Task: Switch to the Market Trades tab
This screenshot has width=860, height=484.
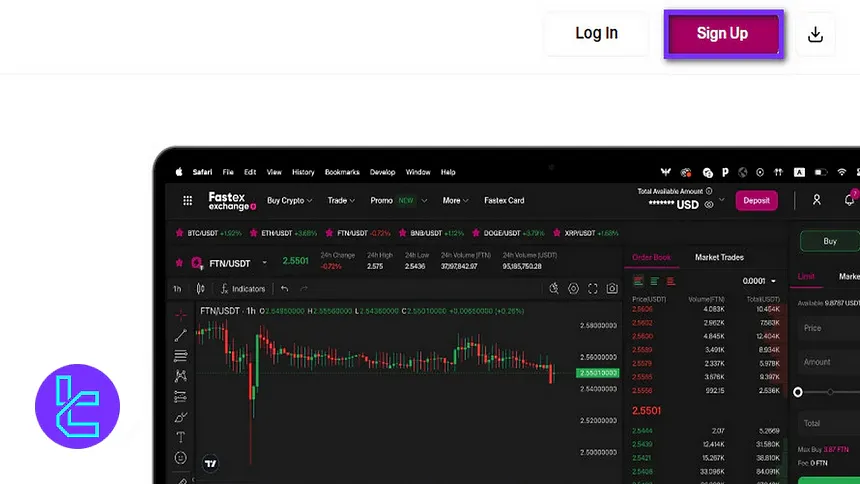Action: (x=719, y=257)
